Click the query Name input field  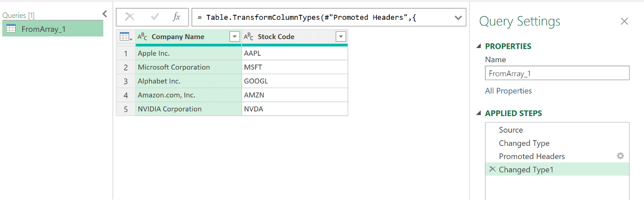557,73
